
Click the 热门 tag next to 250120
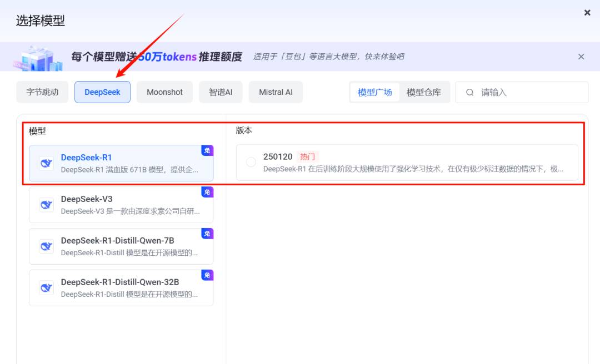[308, 156]
